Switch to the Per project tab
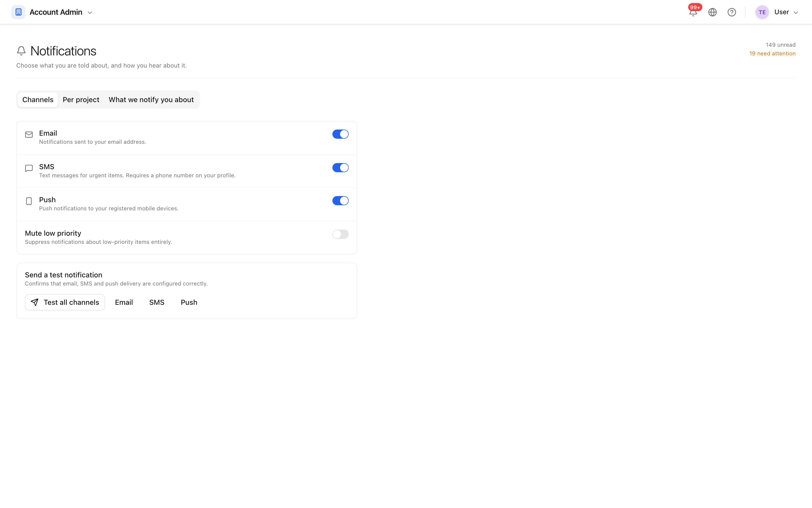812x508 pixels. pyautogui.click(x=81, y=100)
